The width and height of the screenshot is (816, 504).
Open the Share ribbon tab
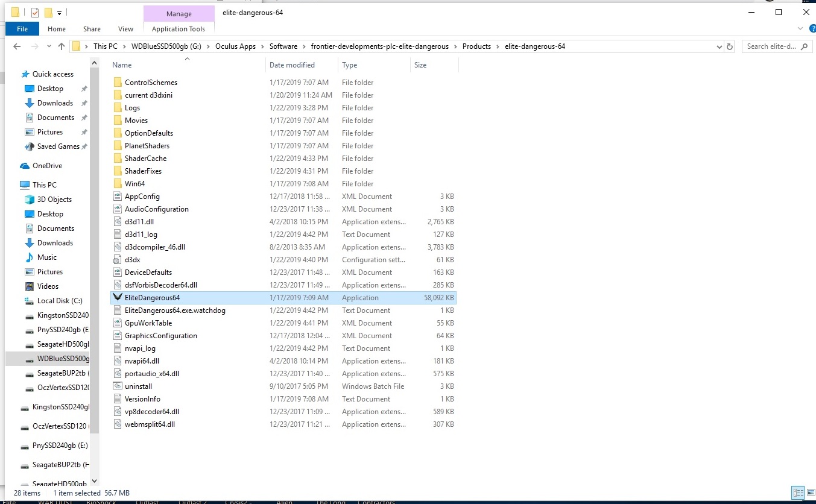92,28
